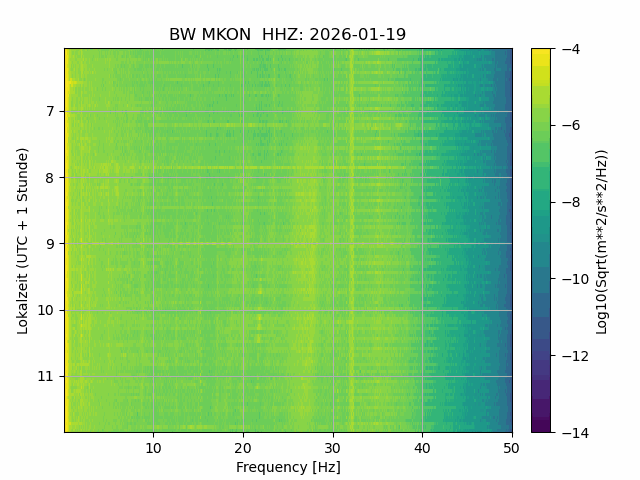Click the x-axis tick label 20
The image size is (640, 480).
(243, 449)
